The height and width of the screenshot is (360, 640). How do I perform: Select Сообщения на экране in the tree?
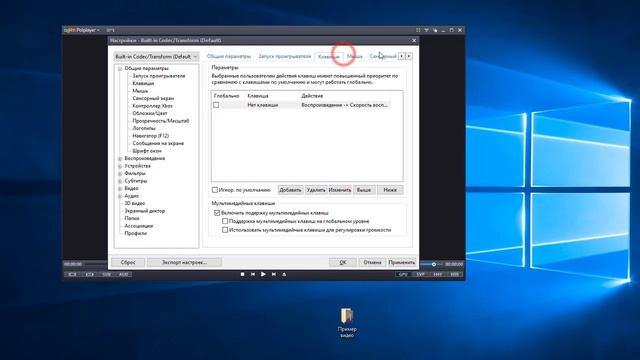tap(158, 143)
